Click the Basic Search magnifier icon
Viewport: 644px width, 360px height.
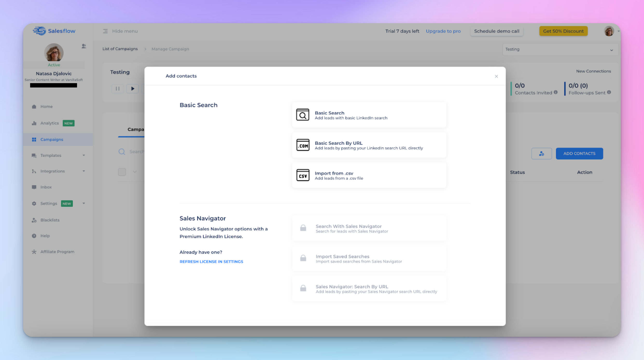click(x=302, y=115)
